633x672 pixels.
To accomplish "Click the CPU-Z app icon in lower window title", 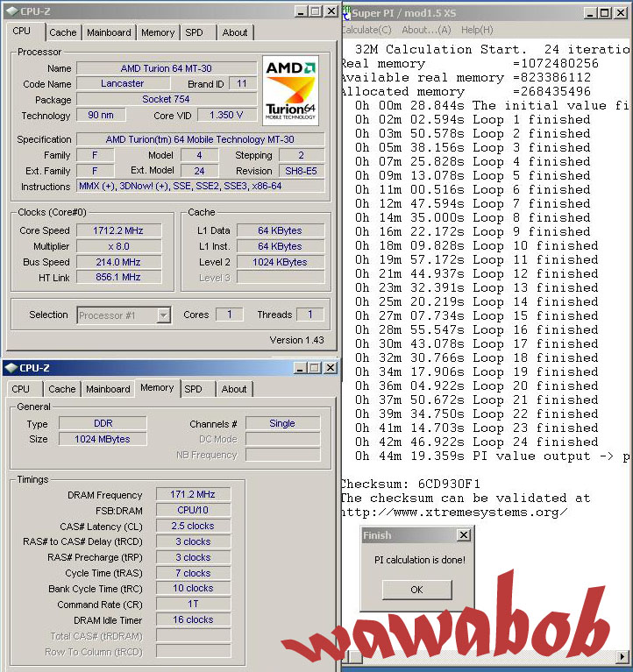I will [x=11, y=368].
